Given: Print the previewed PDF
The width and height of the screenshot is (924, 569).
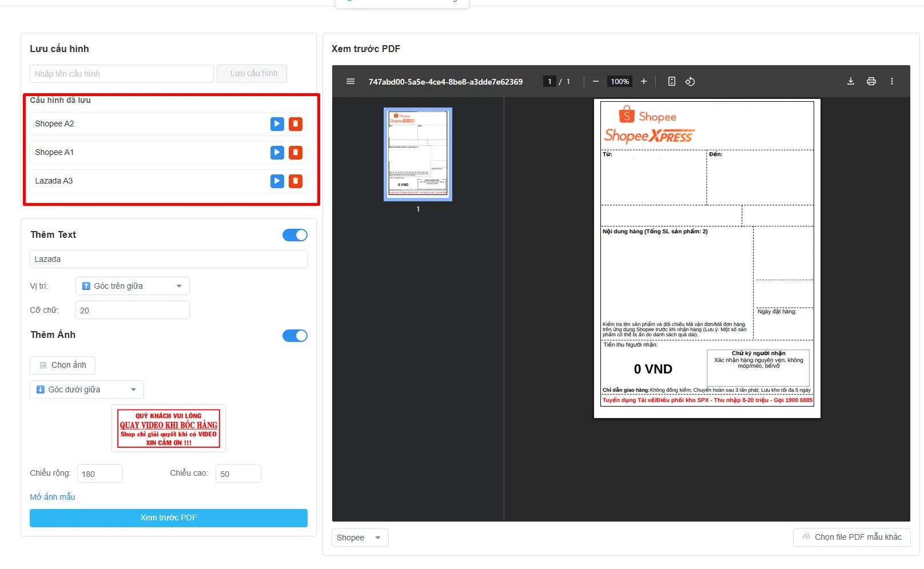Looking at the screenshot, I should tap(871, 82).
